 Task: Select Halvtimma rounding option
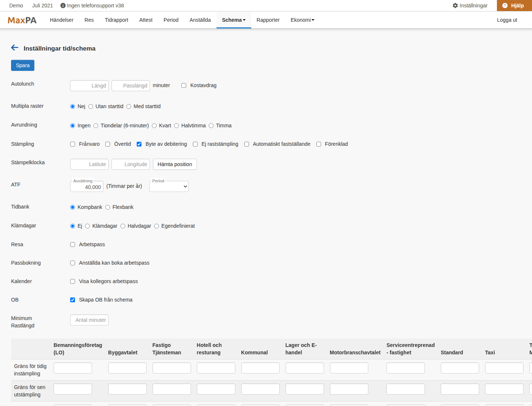(176, 126)
